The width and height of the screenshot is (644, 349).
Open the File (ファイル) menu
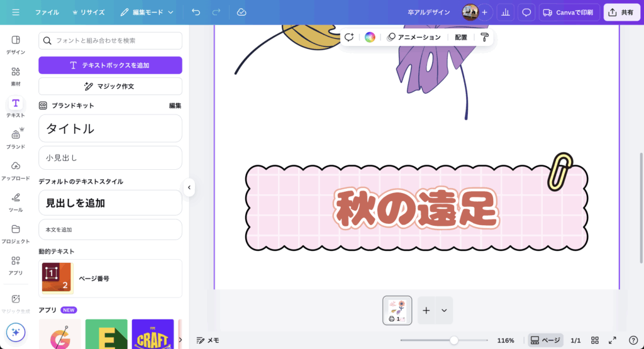coord(47,12)
